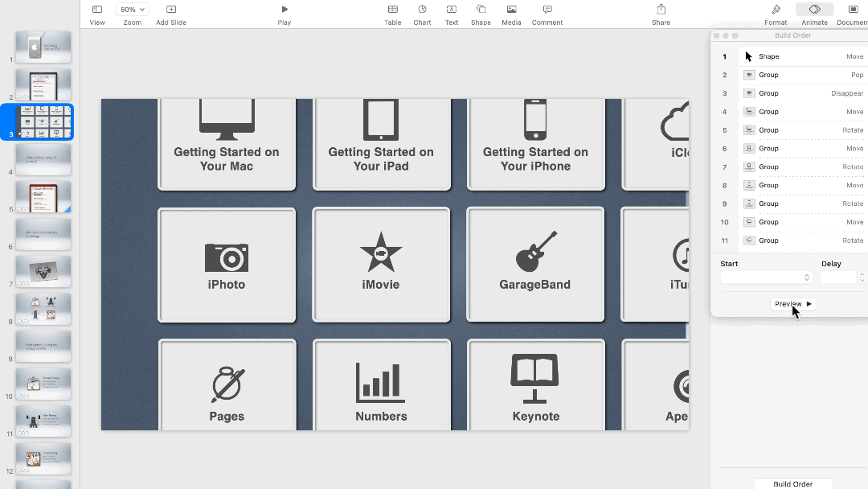Select slide 2 thumbnail

point(43,84)
